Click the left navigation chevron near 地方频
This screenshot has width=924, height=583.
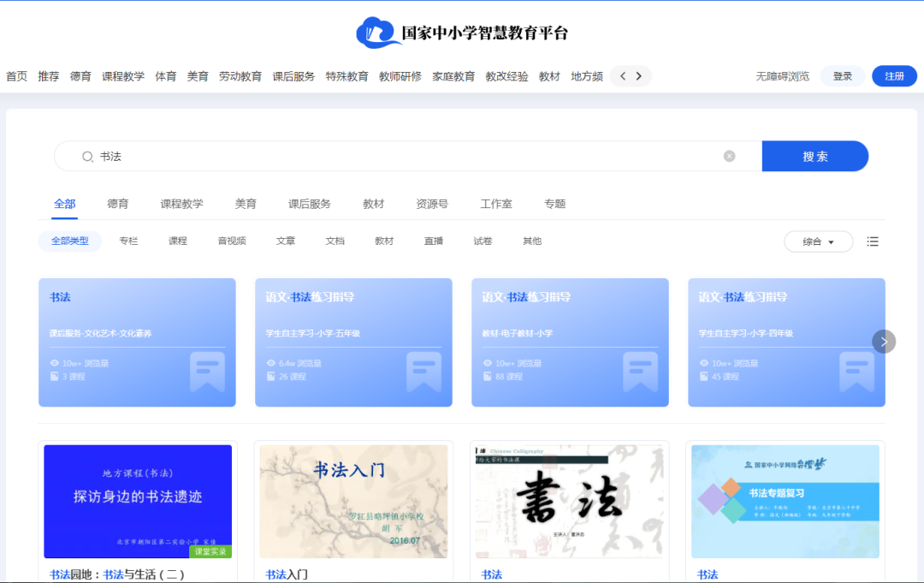point(623,75)
